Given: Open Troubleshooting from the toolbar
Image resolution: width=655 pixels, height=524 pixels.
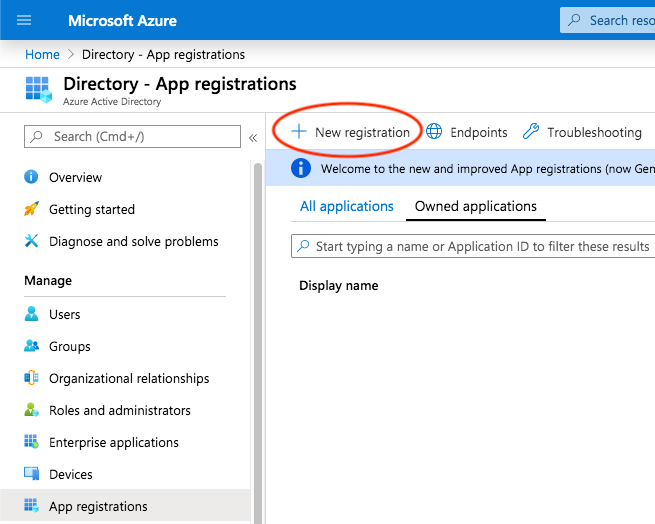Looking at the screenshot, I should [582, 132].
